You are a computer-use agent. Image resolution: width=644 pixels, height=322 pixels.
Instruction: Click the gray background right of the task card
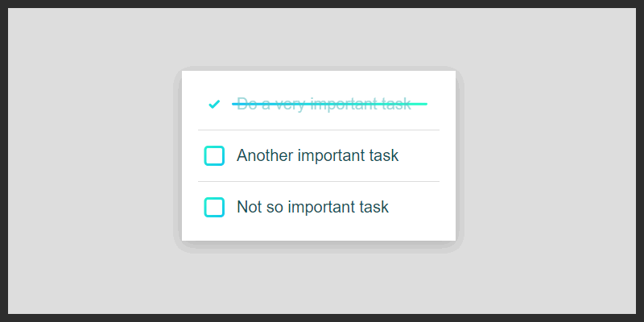coord(547,161)
